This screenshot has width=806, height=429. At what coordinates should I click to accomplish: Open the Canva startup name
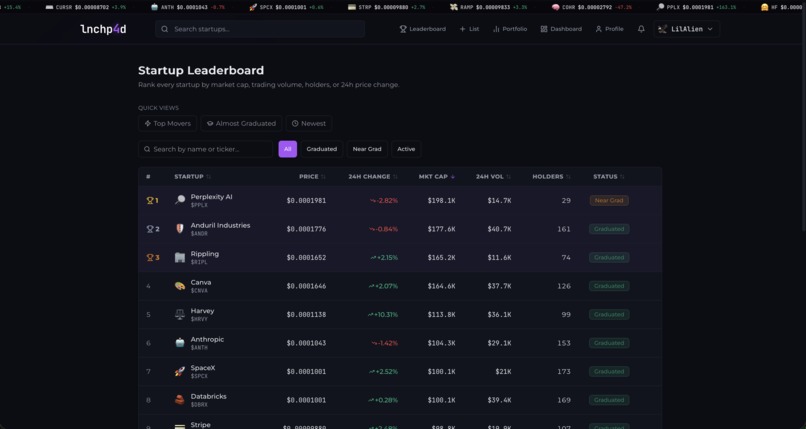click(201, 282)
